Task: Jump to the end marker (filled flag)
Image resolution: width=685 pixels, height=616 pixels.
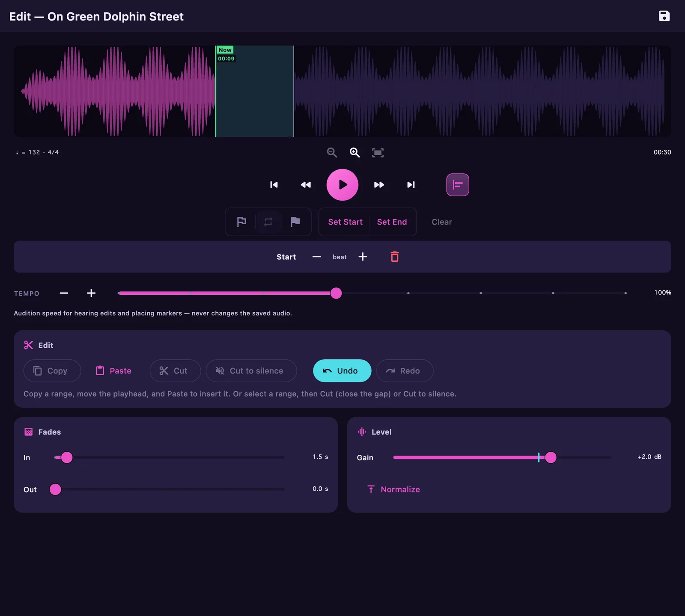Action: 295,222
